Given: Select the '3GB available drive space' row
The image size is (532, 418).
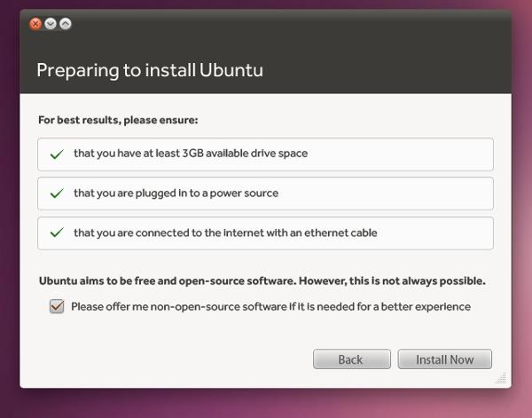Looking at the screenshot, I should tap(265, 154).
